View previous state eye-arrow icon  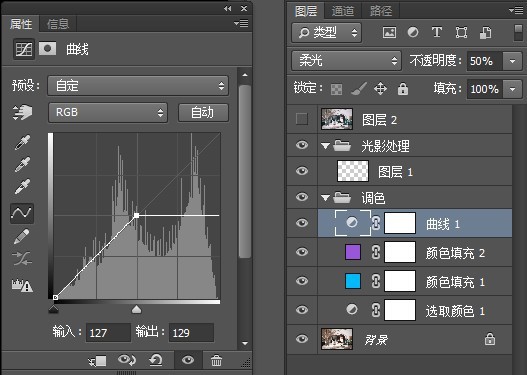(x=127, y=361)
